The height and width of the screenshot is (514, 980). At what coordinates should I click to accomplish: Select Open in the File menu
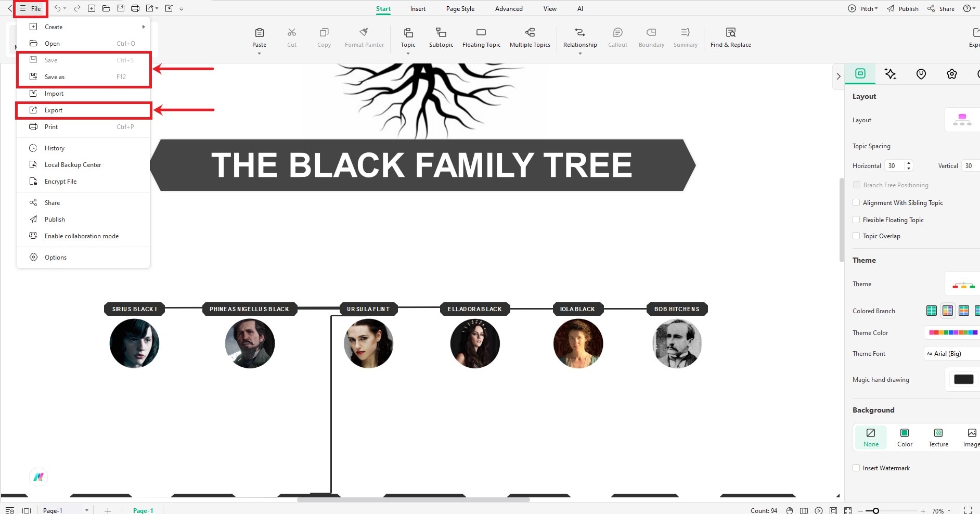[83, 44]
